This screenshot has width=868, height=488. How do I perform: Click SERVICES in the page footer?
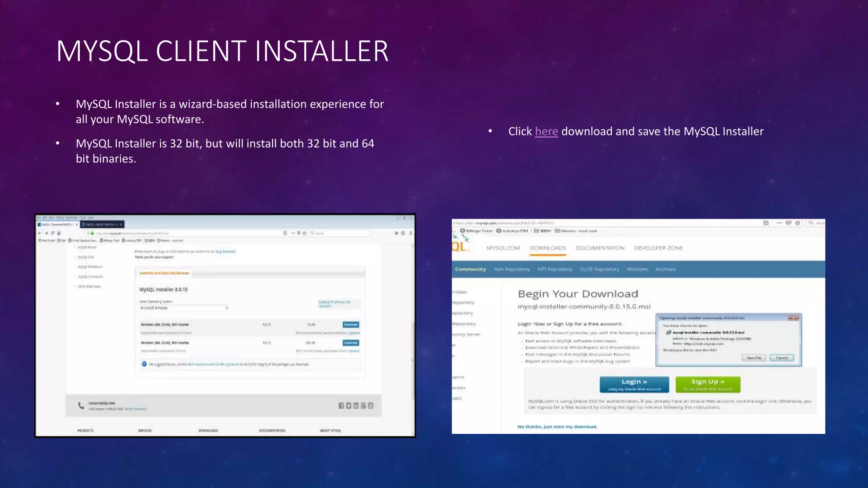(x=145, y=430)
